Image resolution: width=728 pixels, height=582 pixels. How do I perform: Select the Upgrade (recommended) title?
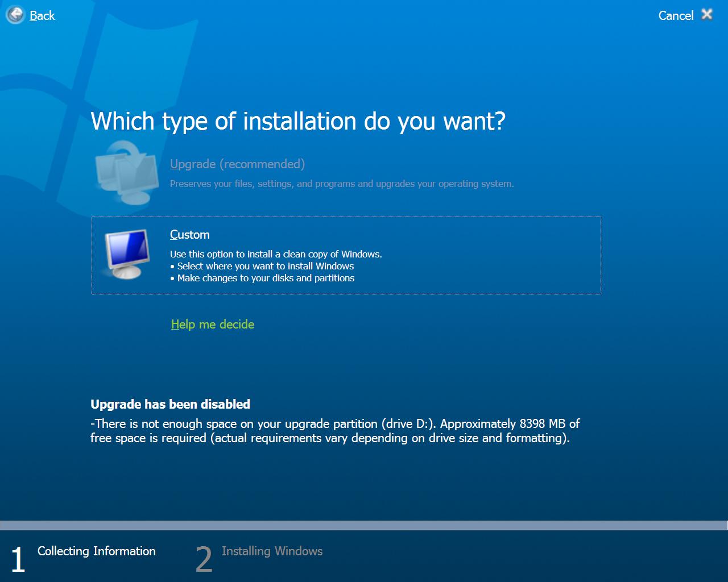(x=237, y=164)
